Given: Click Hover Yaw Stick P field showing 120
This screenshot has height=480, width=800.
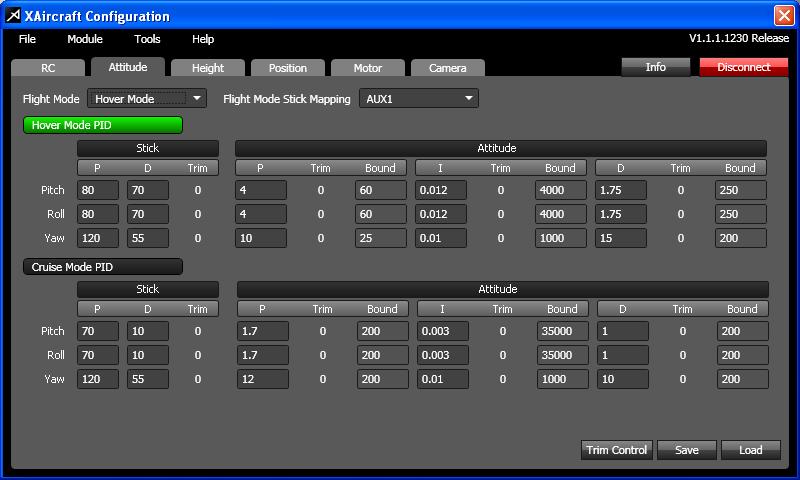Looking at the screenshot, I should tap(97, 238).
